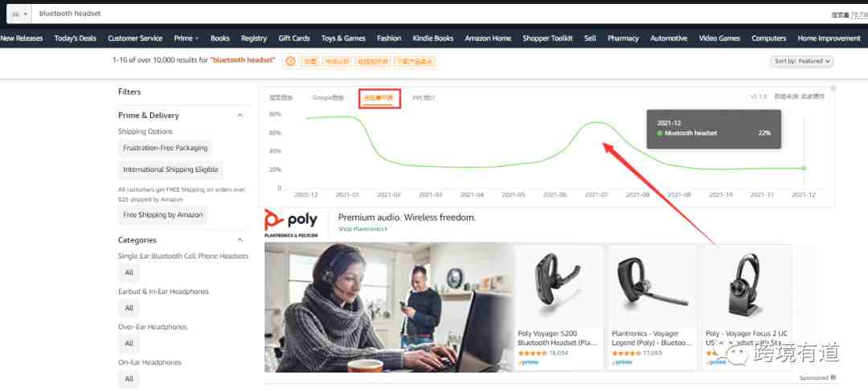The height and width of the screenshot is (391, 868).
Task: Open the All departments search dropdown
Action: [19, 14]
